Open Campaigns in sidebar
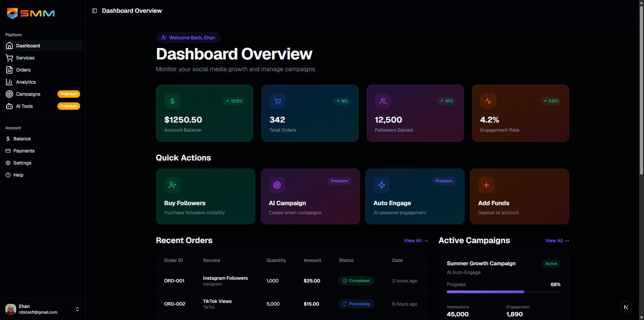 [x=43, y=94]
